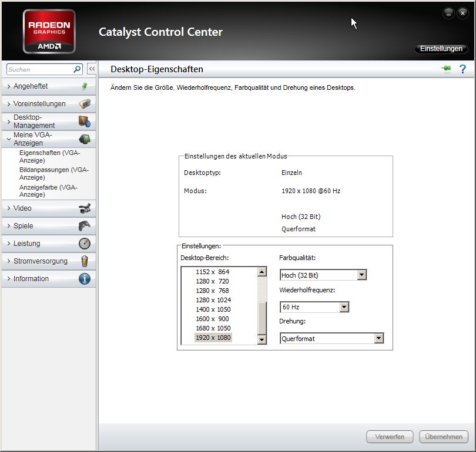Click the Desktop-Management icon
476x452 pixels.
(85, 122)
